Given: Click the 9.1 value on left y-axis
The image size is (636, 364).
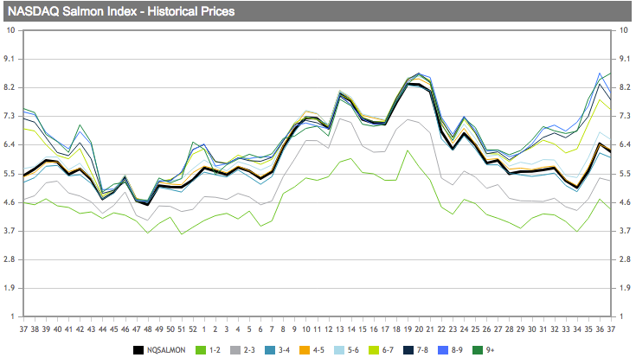Looking at the screenshot, I should pyautogui.click(x=11, y=59).
